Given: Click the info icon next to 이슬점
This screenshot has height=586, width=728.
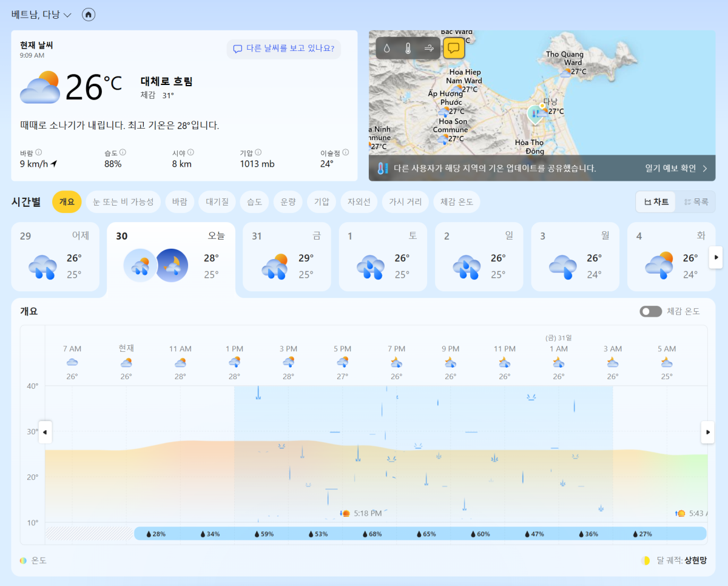Looking at the screenshot, I should [x=345, y=153].
